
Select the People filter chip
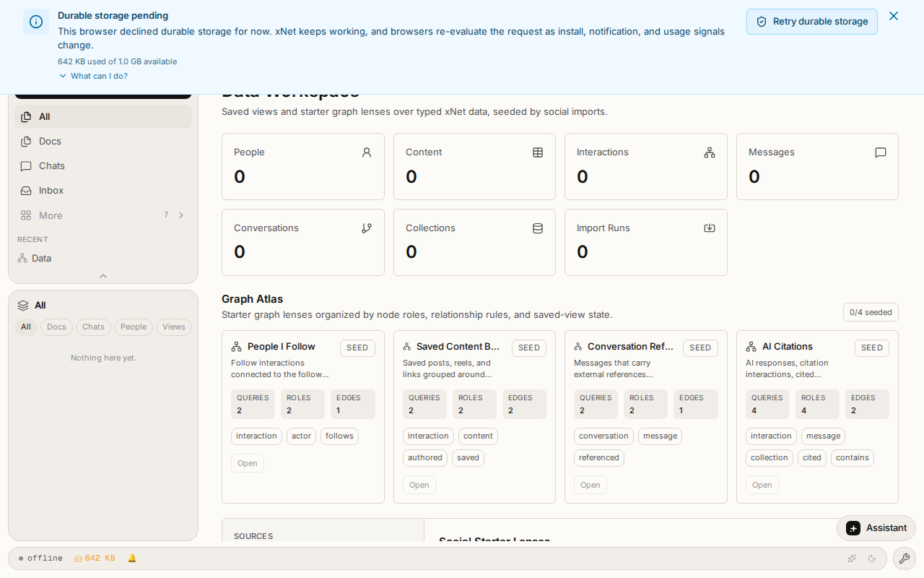(x=134, y=327)
